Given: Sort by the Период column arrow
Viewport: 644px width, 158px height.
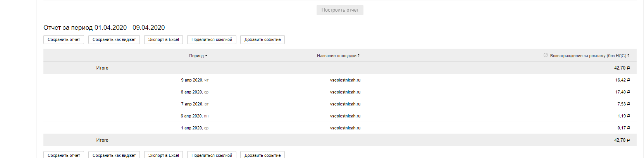Looking at the screenshot, I should [206, 56].
